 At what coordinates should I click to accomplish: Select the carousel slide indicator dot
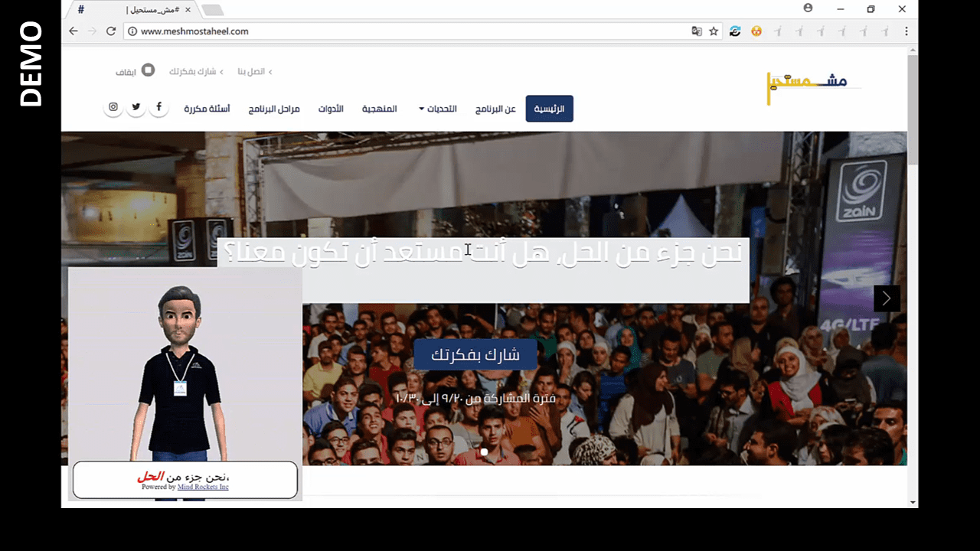click(484, 452)
